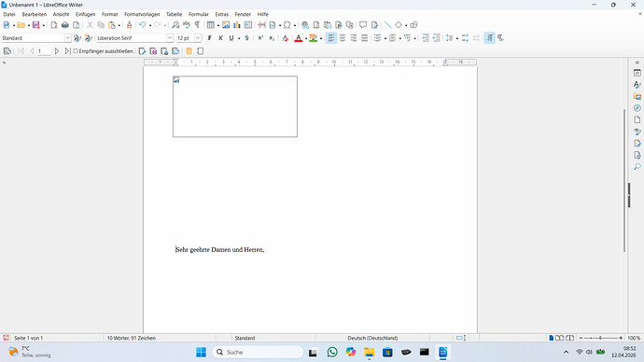
Task: Open Find and Replace icon
Action: pyautogui.click(x=175, y=25)
